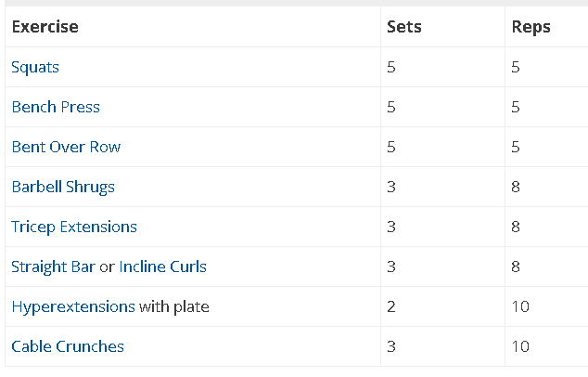This screenshot has width=588, height=377.
Task: Click the Bench Press link
Action: (x=56, y=107)
